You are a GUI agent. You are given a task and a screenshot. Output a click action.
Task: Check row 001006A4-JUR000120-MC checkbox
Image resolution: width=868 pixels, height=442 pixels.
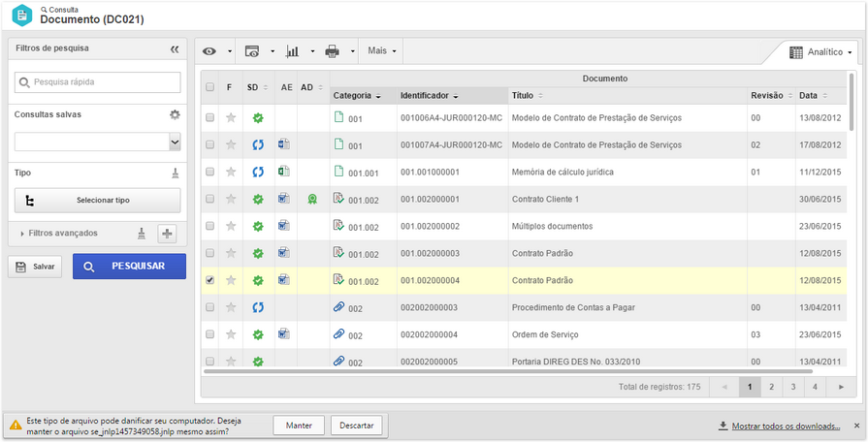point(209,117)
